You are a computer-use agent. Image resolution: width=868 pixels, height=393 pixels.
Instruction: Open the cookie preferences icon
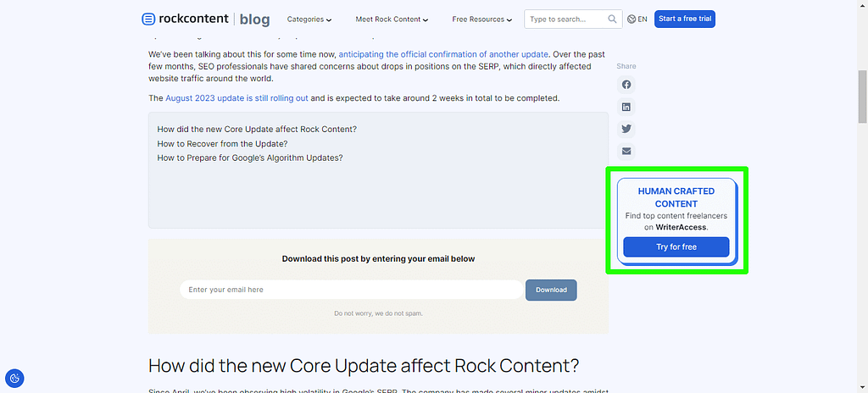coord(14,378)
